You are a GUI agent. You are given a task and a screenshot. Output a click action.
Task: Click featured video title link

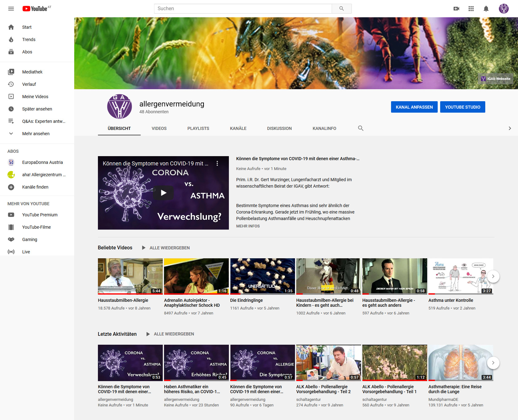click(298, 159)
